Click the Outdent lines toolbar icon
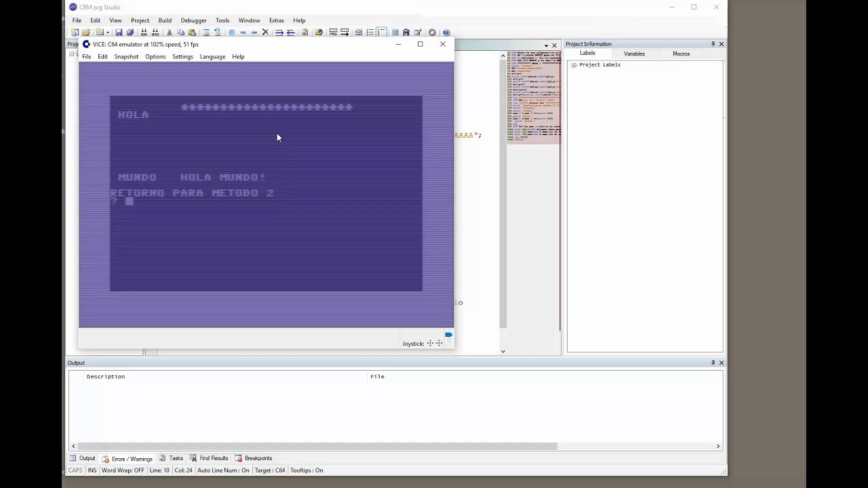Image resolution: width=868 pixels, height=488 pixels. [x=290, y=33]
